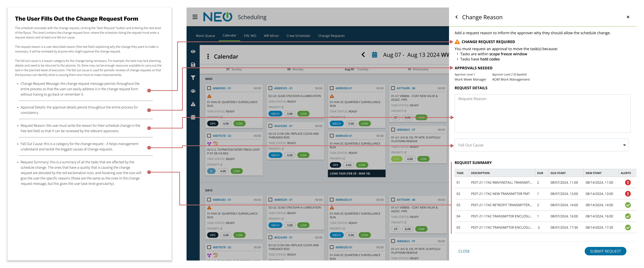Open the hamburger menu icon

point(195,17)
